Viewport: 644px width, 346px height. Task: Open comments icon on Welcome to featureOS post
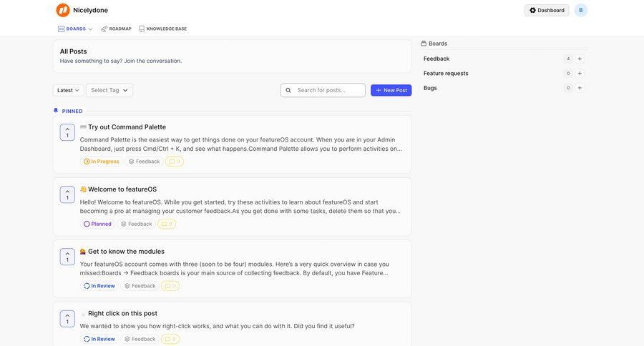click(x=167, y=224)
